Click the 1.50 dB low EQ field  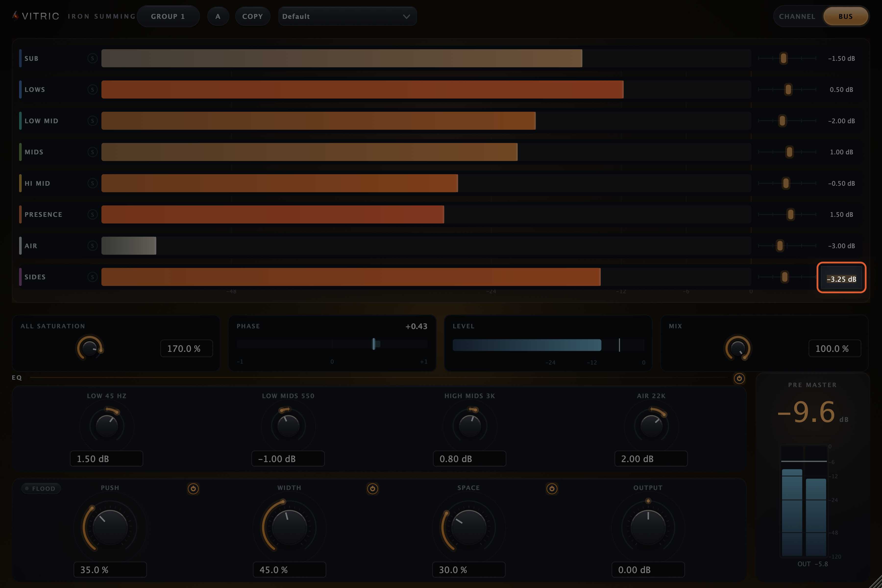tap(107, 459)
